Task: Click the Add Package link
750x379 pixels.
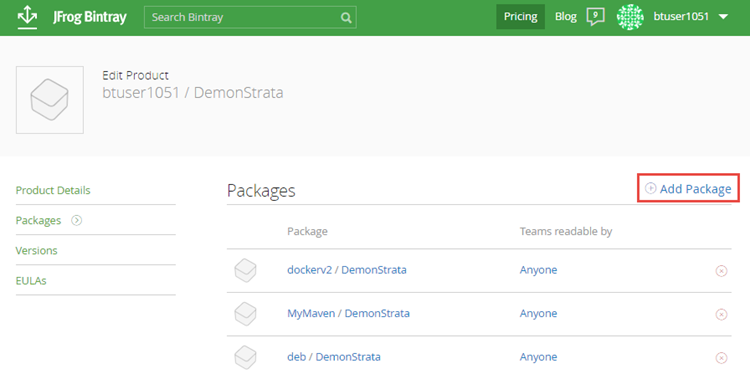Action: point(695,189)
